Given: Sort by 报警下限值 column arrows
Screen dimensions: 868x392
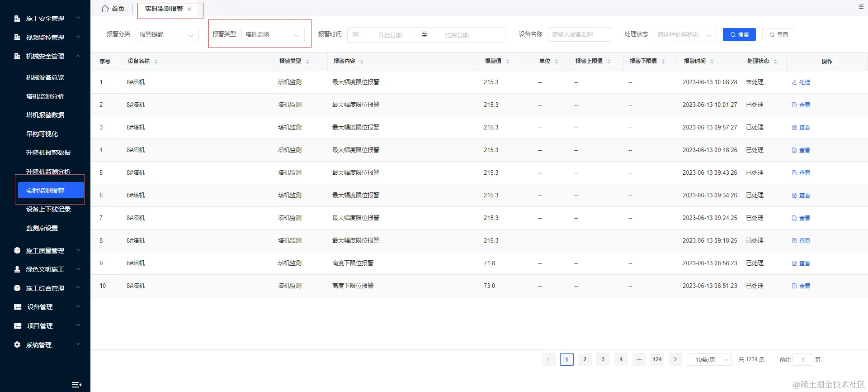Looking at the screenshot, I should [x=663, y=62].
